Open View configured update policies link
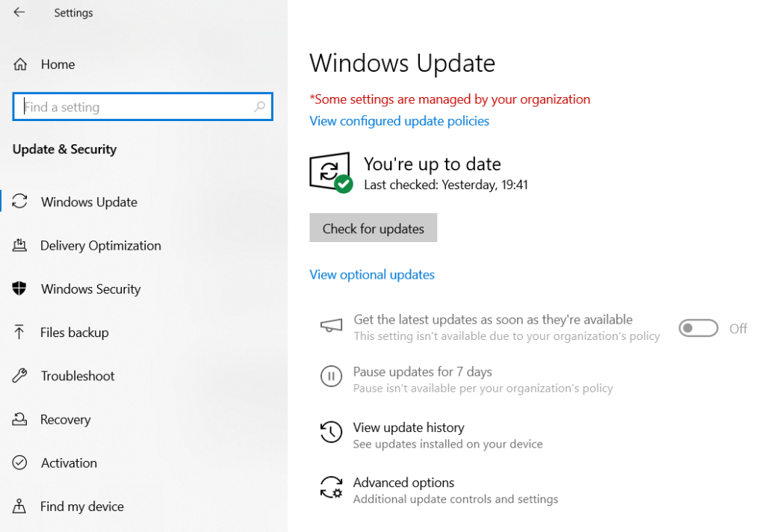The image size is (765, 532). [399, 121]
